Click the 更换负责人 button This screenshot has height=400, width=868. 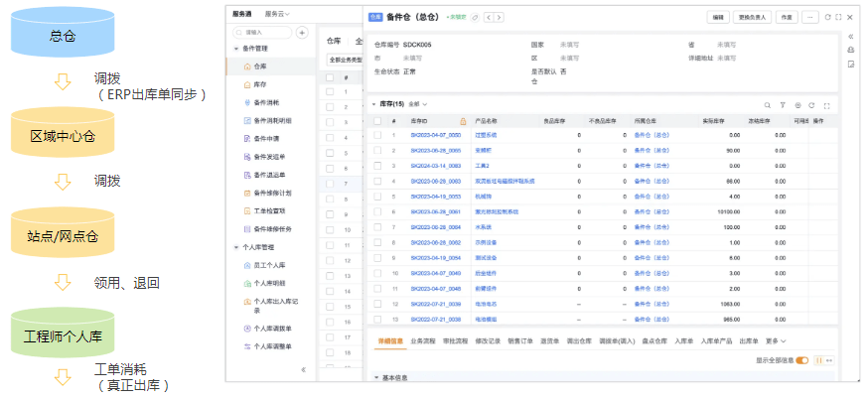(752, 17)
